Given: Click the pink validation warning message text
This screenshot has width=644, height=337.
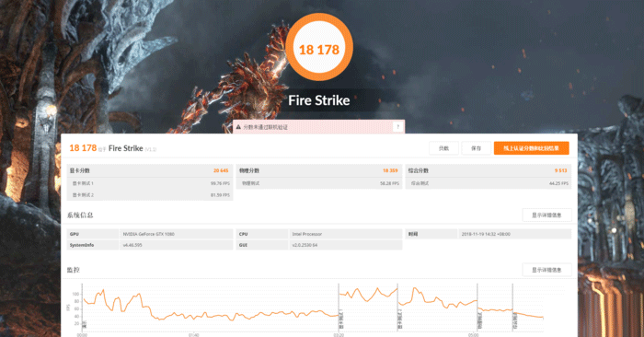Looking at the screenshot, I should pyautogui.click(x=265, y=127).
